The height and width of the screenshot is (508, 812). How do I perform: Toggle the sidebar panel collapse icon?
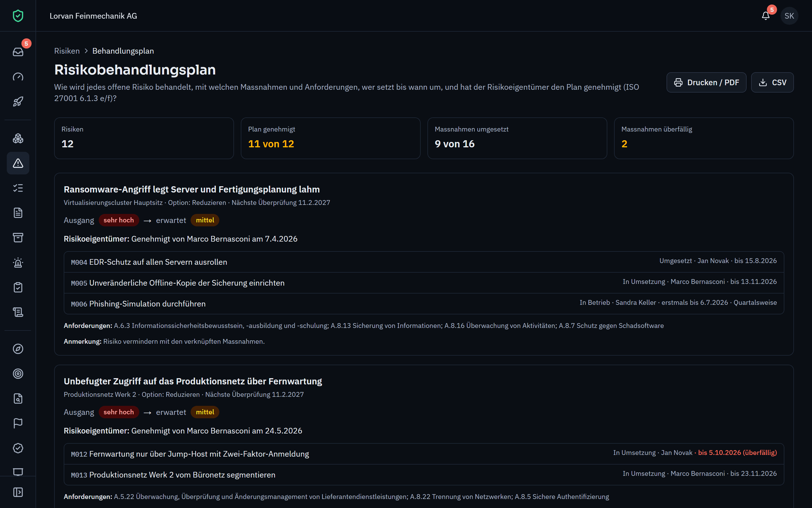(x=18, y=492)
